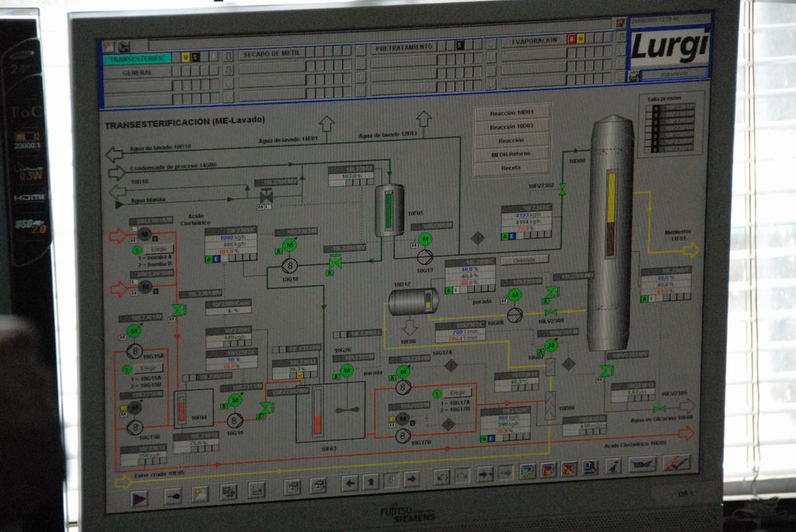796x532 pixels.
Task: Click the 1000 kg/h setpoint value
Action: click(232, 238)
